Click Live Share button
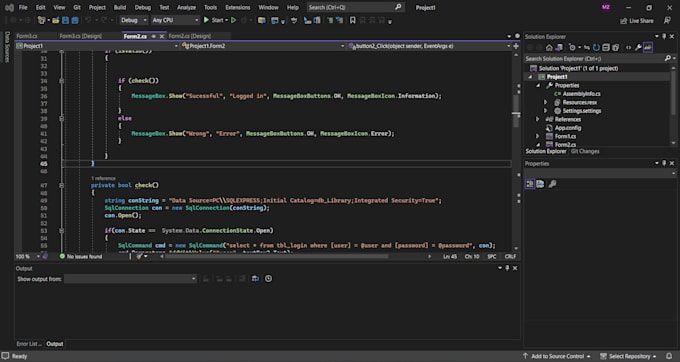This screenshot has height=362, width=680. coord(637,21)
